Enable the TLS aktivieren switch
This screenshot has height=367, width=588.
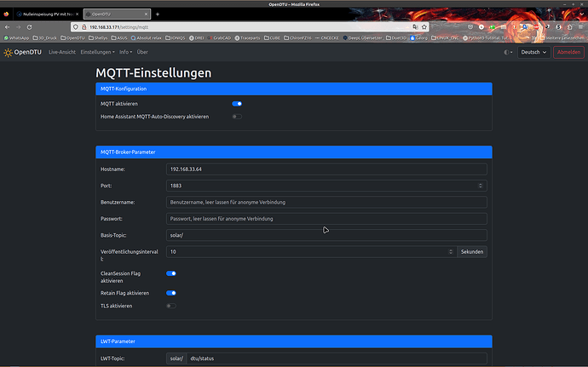171,306
